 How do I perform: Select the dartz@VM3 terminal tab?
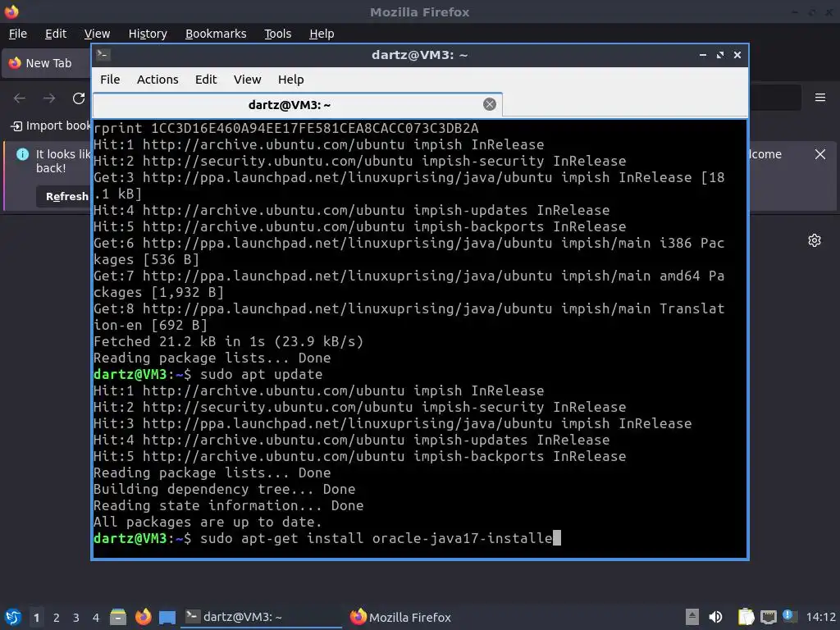click(297, 104)
